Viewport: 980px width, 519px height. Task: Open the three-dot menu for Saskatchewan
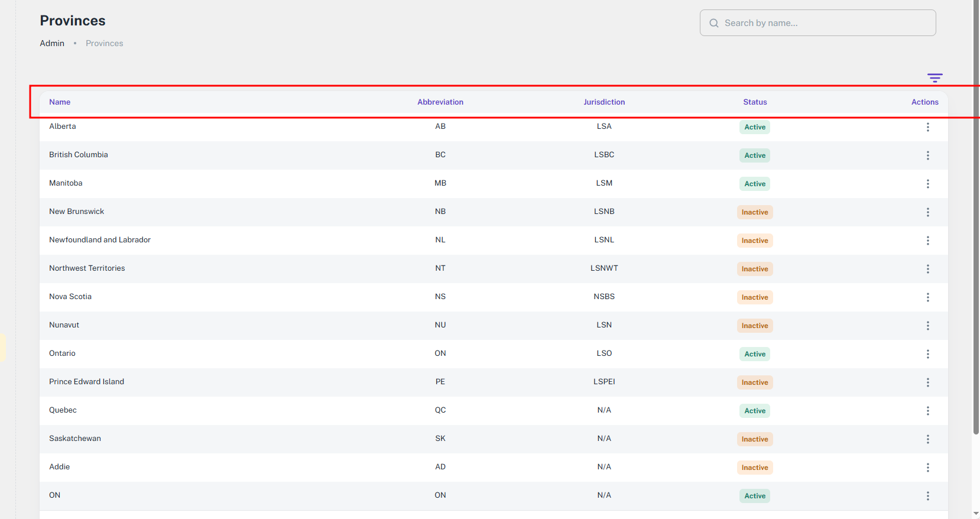(927, 439)
